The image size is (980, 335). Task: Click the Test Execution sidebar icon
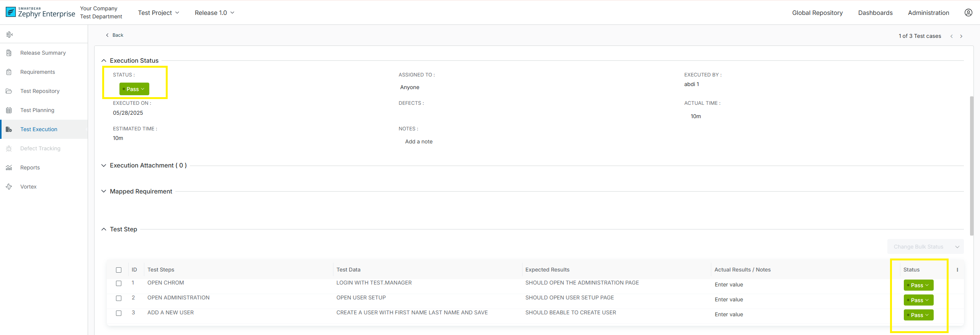click(x=9, y=129)
